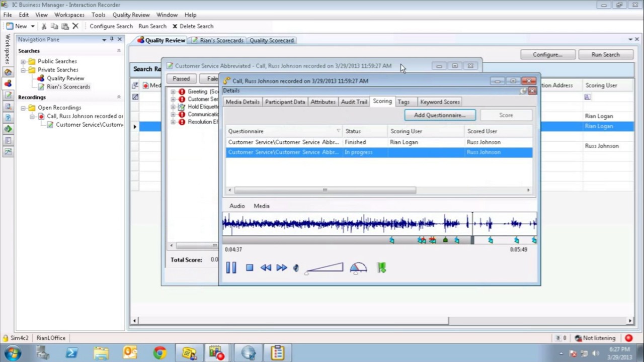
Task: Open Outlook from the taskbar
Action: pyautogui.click(x=130, y=353)
